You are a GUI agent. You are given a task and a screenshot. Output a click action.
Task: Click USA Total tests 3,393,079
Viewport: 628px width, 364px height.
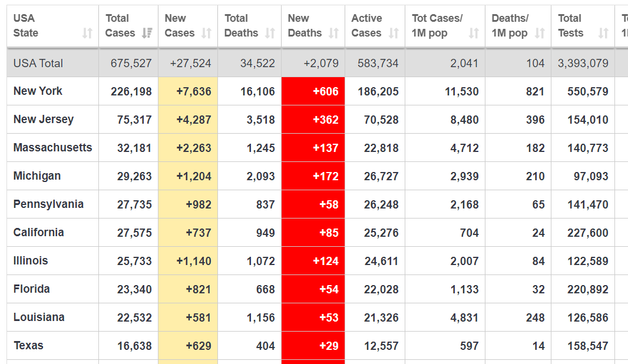pos(583,63)
